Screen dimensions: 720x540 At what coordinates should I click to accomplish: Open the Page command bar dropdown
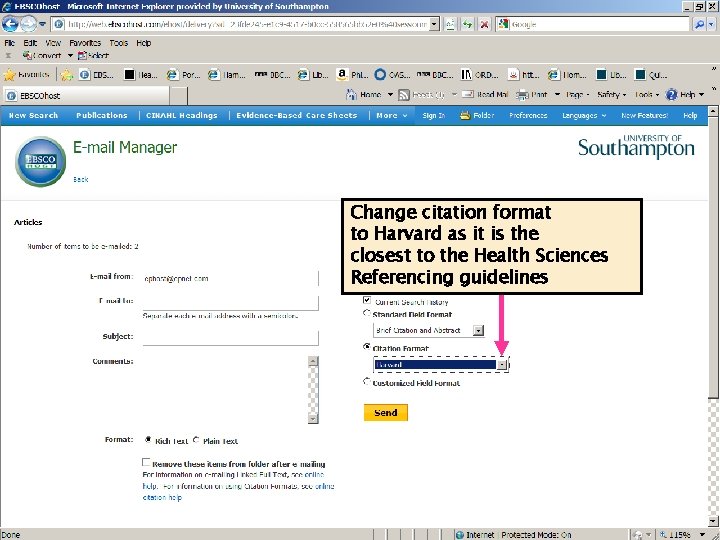[x=577, y=95]
